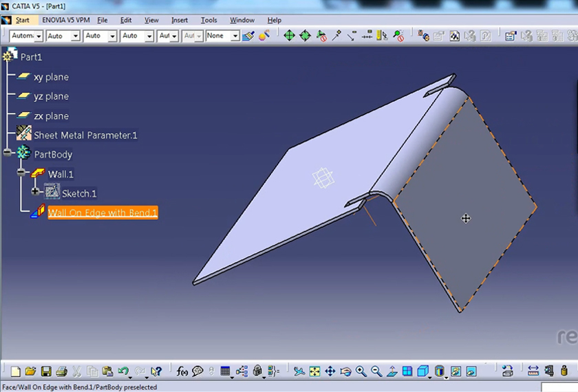Open the Tools menu
This screenshot has height=392, width=578.
(x=208, y=20)
